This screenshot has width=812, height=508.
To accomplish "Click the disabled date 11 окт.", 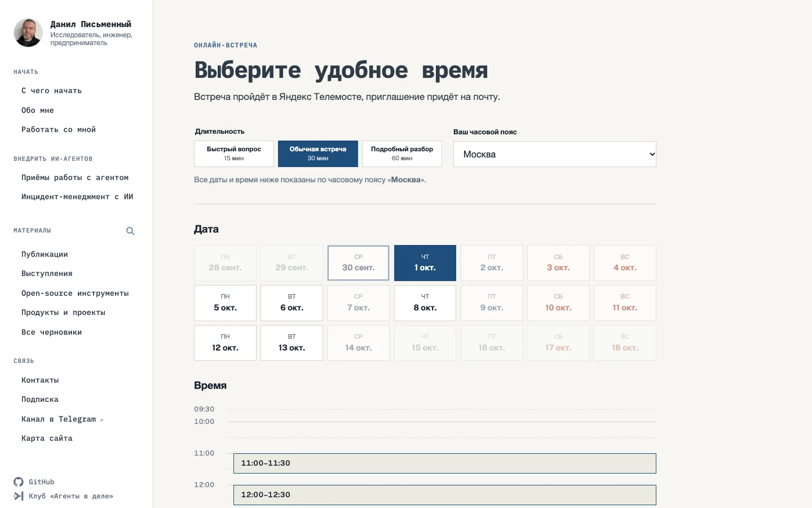I will click(625, 303).
